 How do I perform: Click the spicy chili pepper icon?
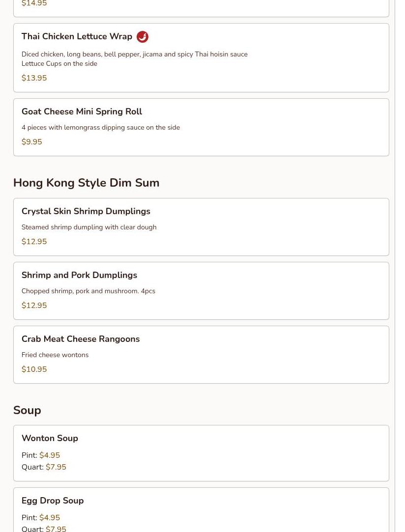pos(143,37)
